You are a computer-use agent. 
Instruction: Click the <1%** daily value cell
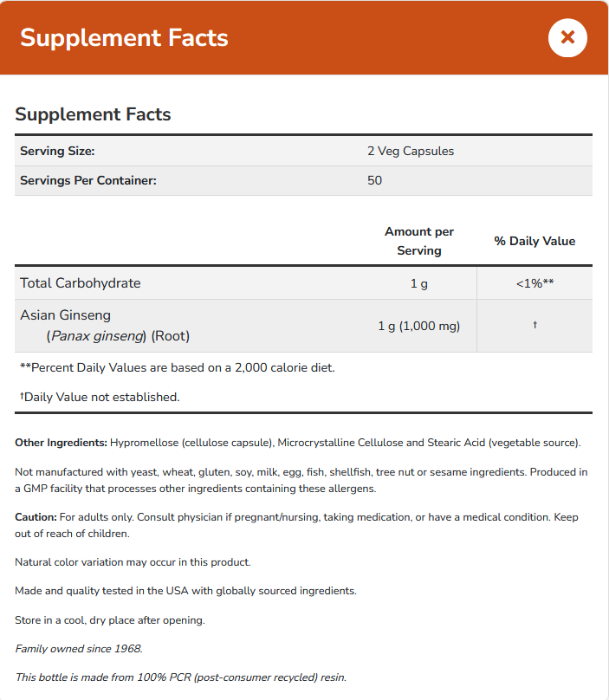coord(534,283)
